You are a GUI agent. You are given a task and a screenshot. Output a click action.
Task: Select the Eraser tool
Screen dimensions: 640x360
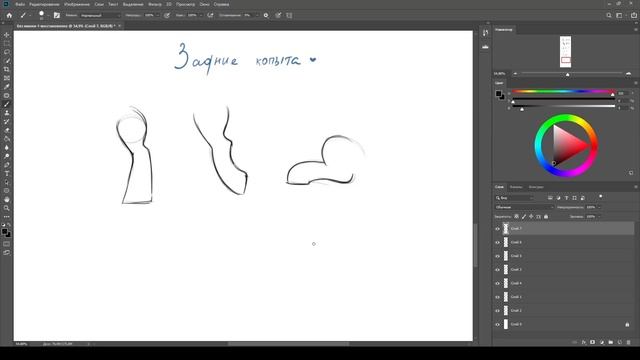[x=7, y=130]
